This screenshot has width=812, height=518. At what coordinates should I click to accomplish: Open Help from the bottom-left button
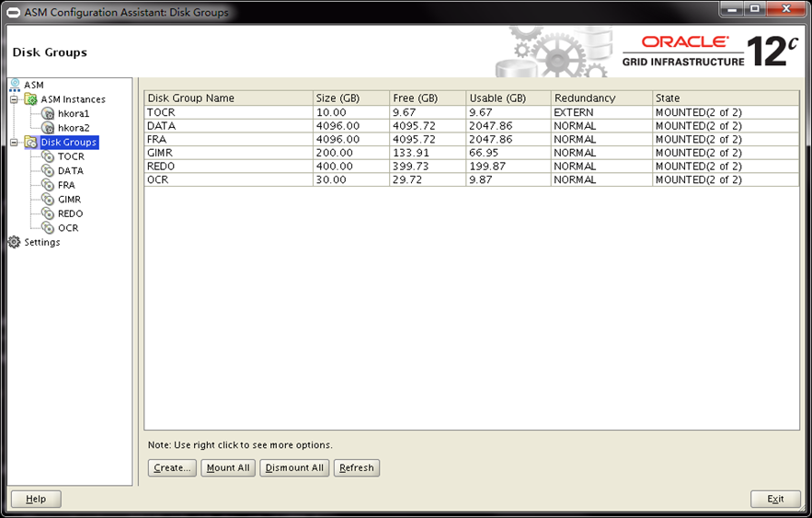click(x=36, y=499)
